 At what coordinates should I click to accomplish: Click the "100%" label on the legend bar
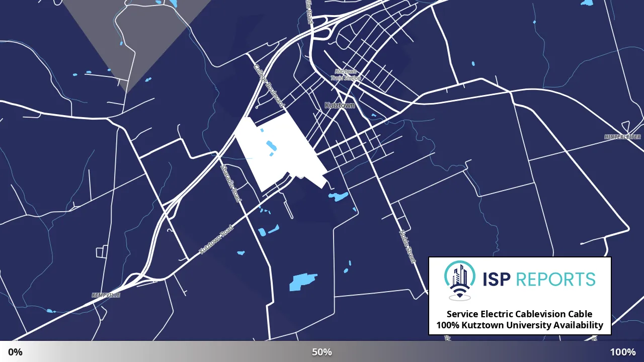[623, 352]
